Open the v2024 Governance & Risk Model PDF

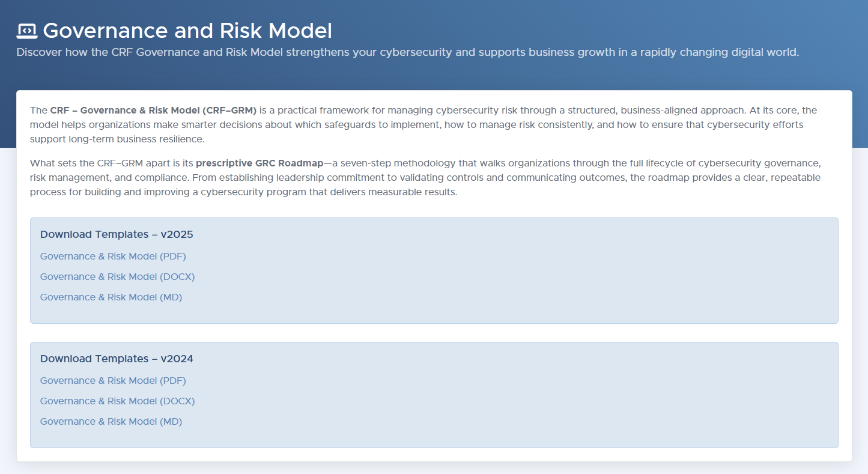pos(113,381)
